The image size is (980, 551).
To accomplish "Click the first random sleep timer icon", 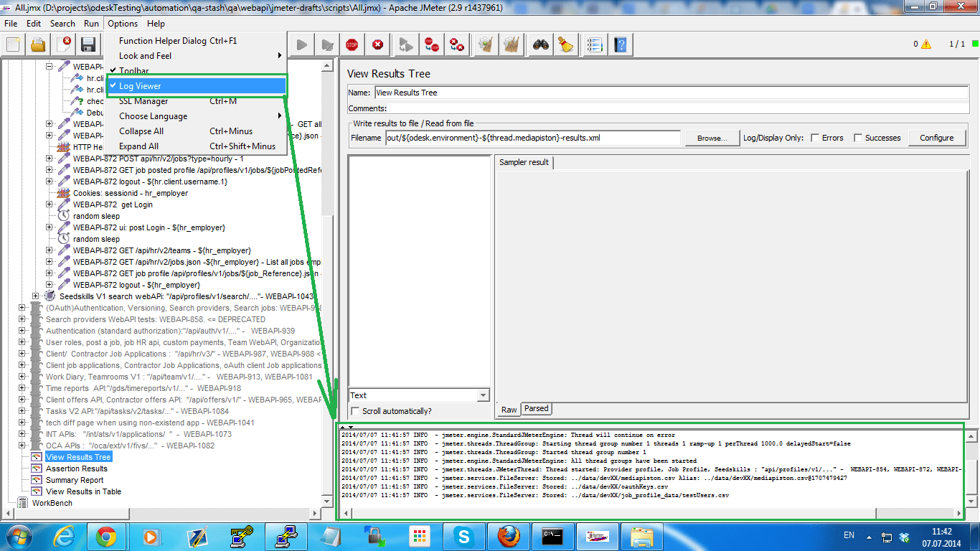I will pyautogui.click(x=64, y=216).
